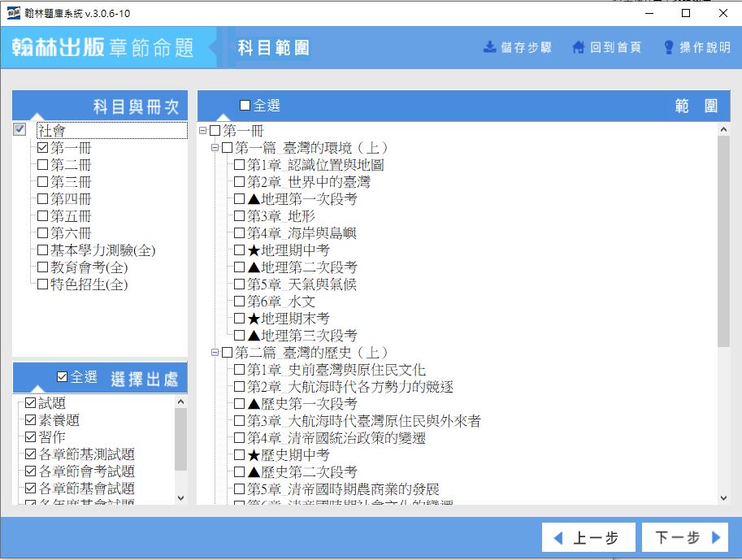Click range tree scrollbar down arrow

point(723,497)
